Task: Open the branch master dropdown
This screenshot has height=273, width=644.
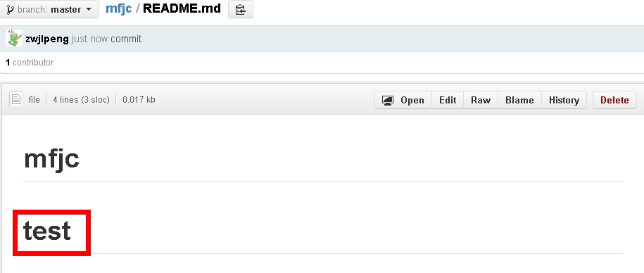Action: click(x=49, y=9)
